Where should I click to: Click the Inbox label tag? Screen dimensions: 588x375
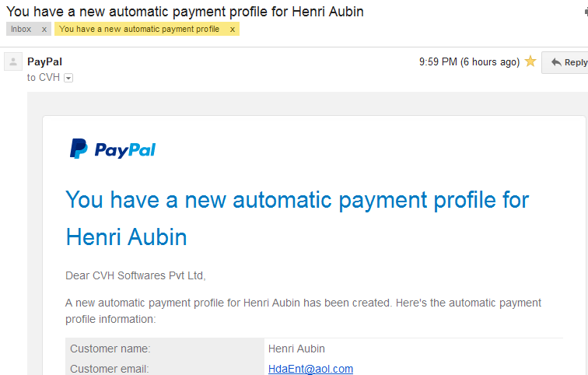(21, 30)
